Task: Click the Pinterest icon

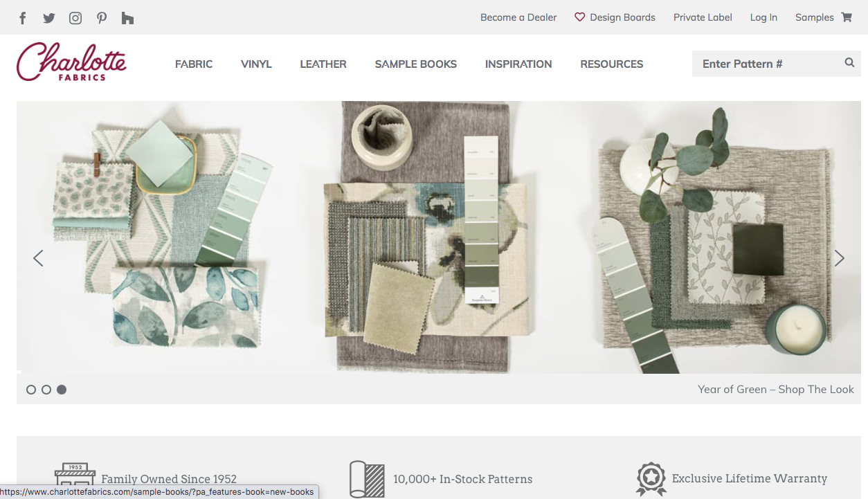Action: [101, 17]
